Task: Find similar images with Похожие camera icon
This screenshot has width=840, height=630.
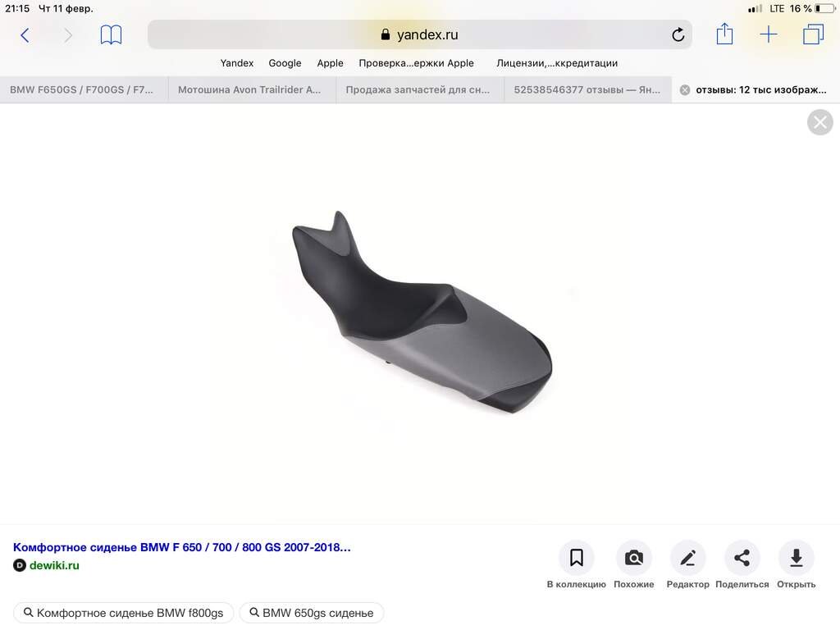Action: pos(634,558)
